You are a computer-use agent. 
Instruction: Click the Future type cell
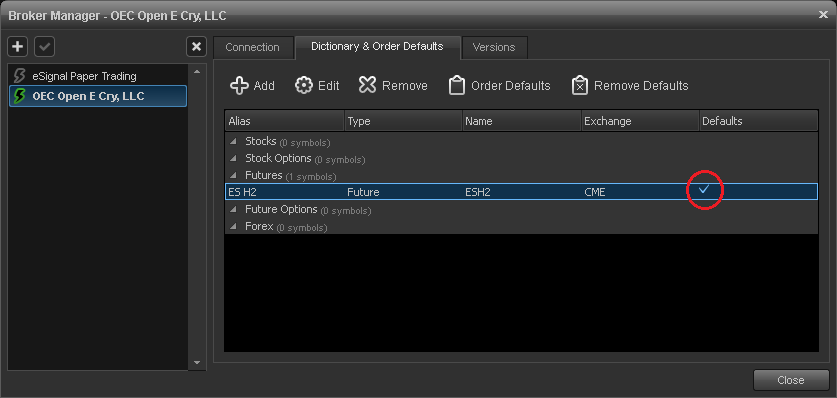tap(363, 192)
